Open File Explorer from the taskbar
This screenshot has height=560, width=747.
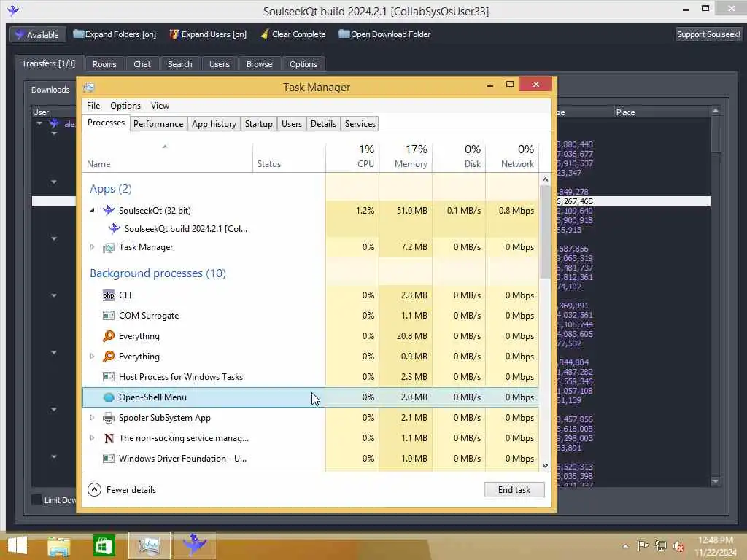[58, 545]
